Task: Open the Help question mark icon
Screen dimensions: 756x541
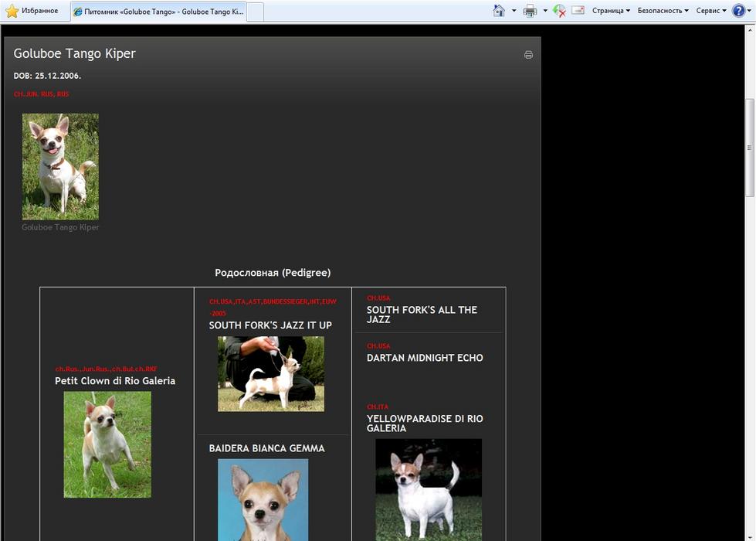Action: point(738,11)
